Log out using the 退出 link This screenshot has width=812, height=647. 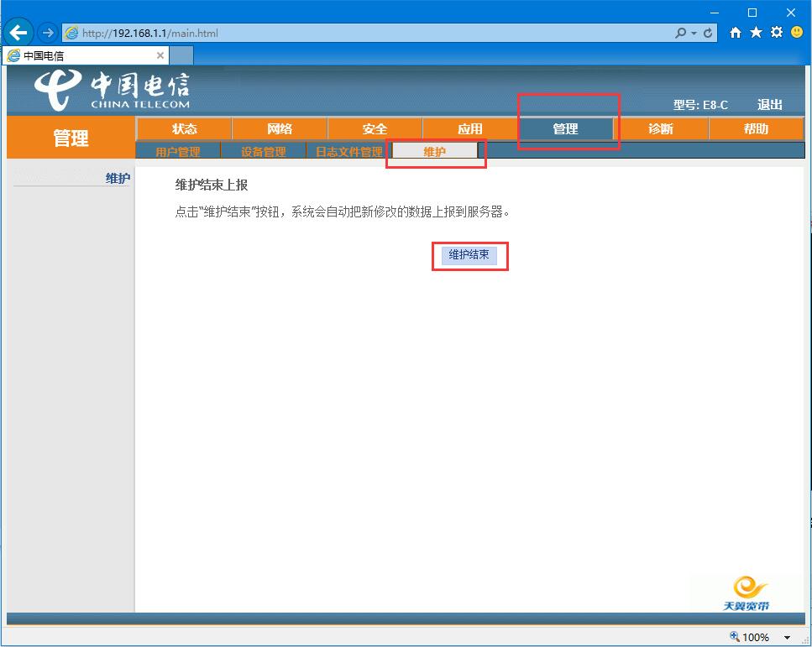(x=769, y=105)
